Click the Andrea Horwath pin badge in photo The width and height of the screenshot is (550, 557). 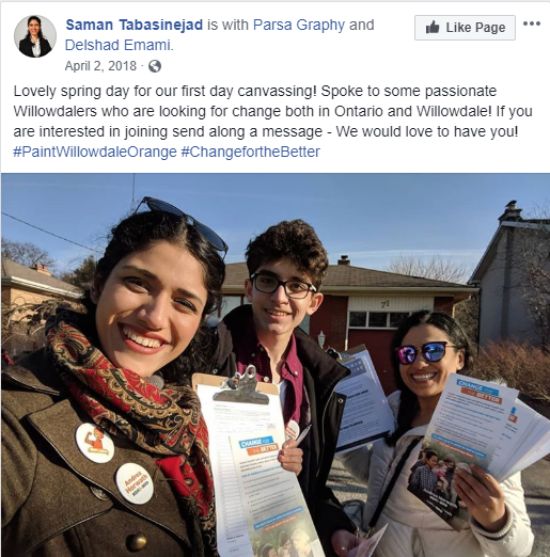coord(135,483)
